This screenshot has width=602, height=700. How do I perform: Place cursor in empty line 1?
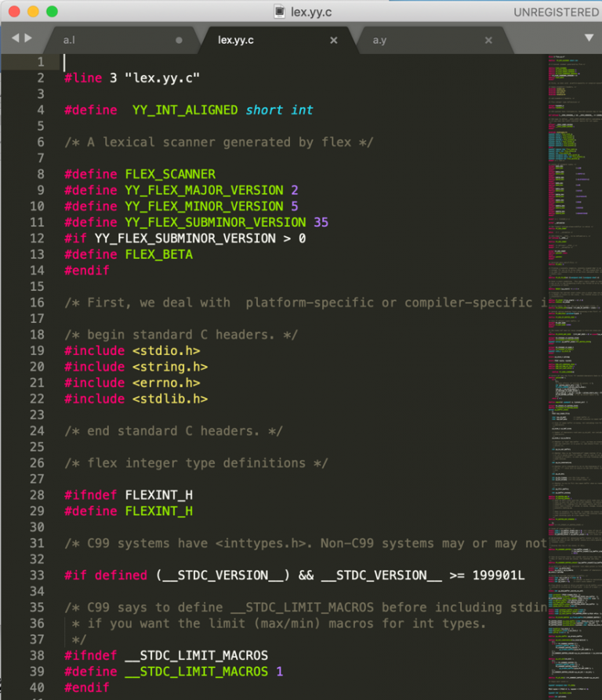[x=157, y=62]
